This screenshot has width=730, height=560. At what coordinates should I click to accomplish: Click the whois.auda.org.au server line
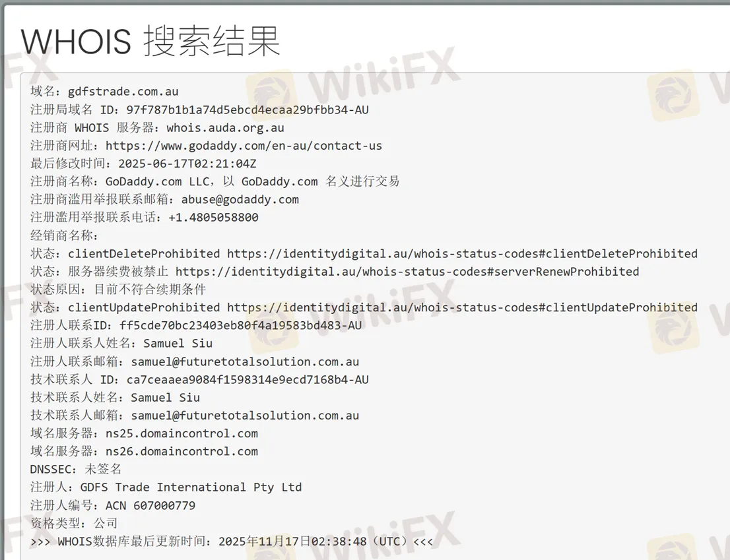(157, 127)
